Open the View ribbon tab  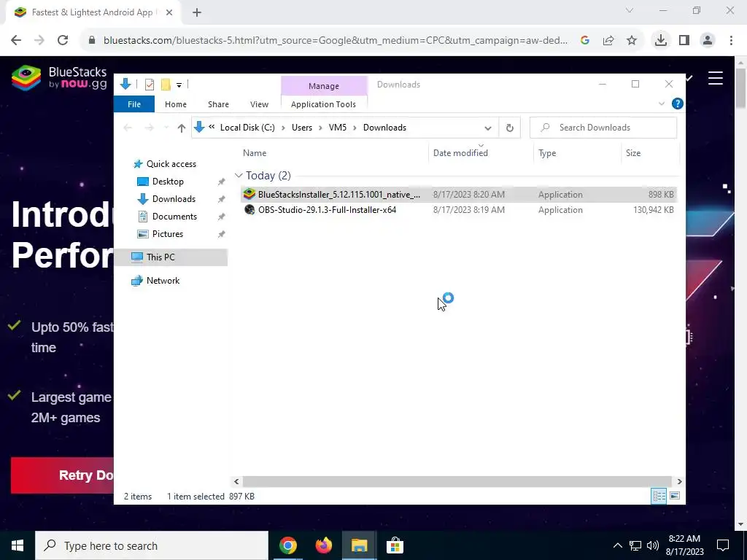click(x=259, y=104)
